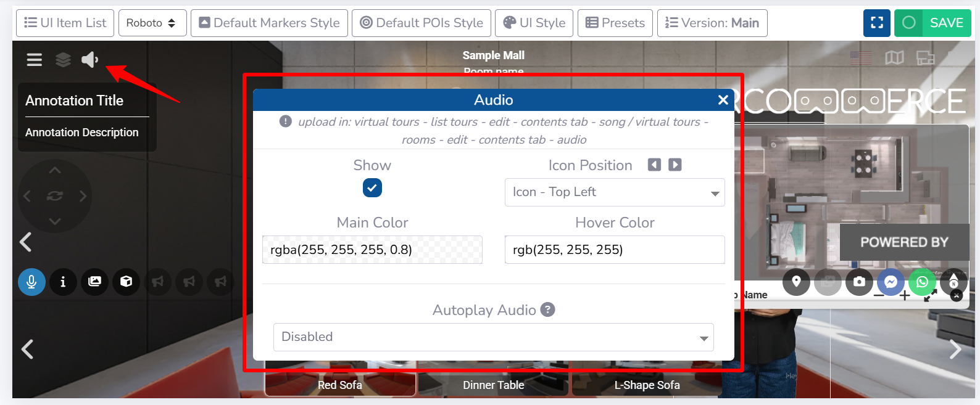Viewport: 980px width, 405px height.
Task: Click the info icon button
Action: point(63,282)
